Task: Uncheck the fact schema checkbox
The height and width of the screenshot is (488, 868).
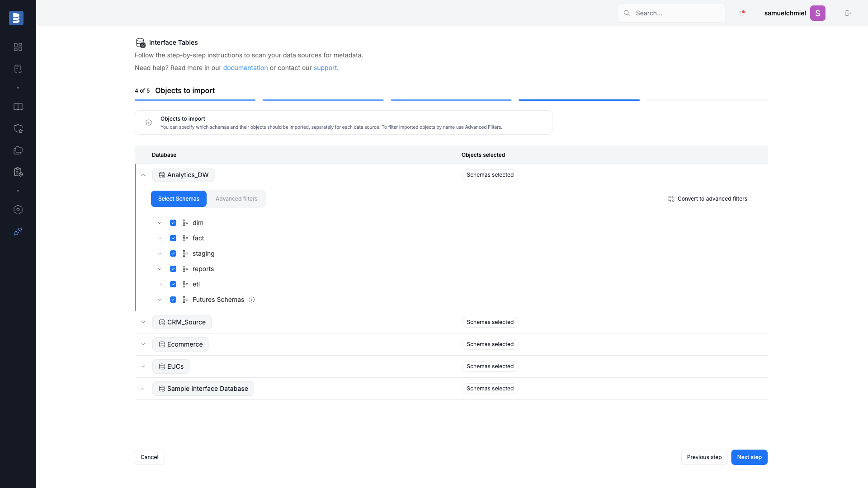Action: [173, 238]
